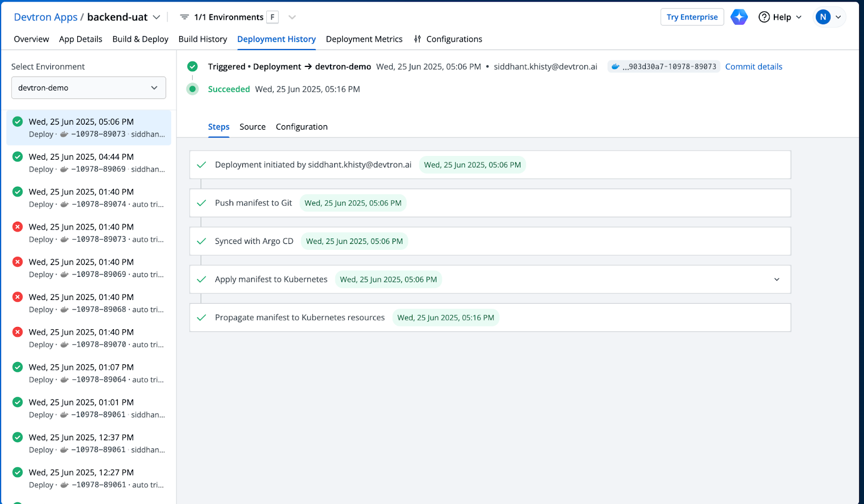
Task: Click the Help question mark icon
Action: pyautogui.click(x=764, y=17)
